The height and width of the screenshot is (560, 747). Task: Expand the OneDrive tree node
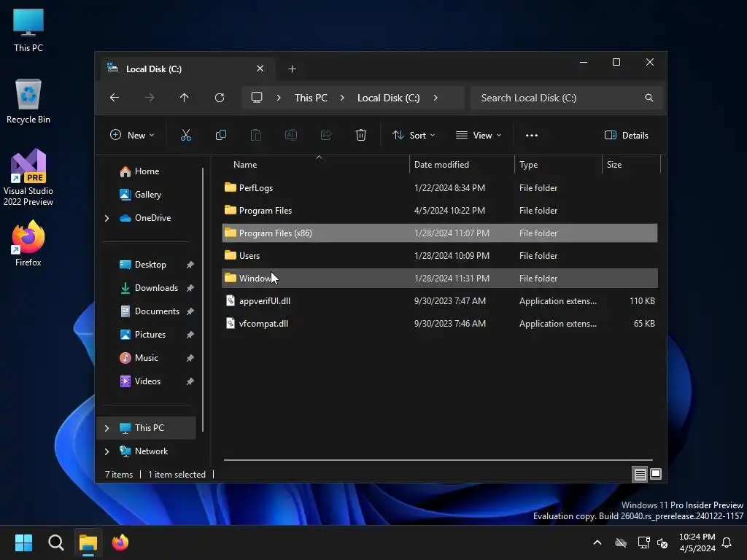(x=107, y=218)
